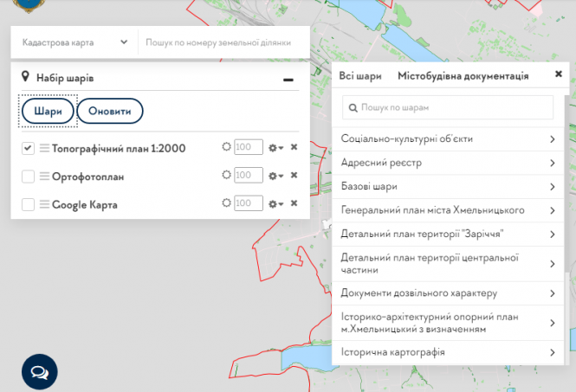Screen dimensions: 576x392
Task: Click the magnifier icon in layer search
Action: (x=353, y=108)
